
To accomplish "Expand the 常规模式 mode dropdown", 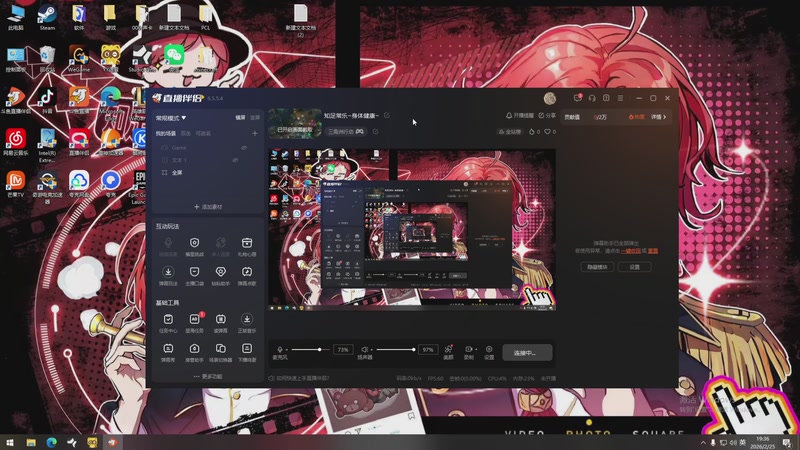I will 171,118.
